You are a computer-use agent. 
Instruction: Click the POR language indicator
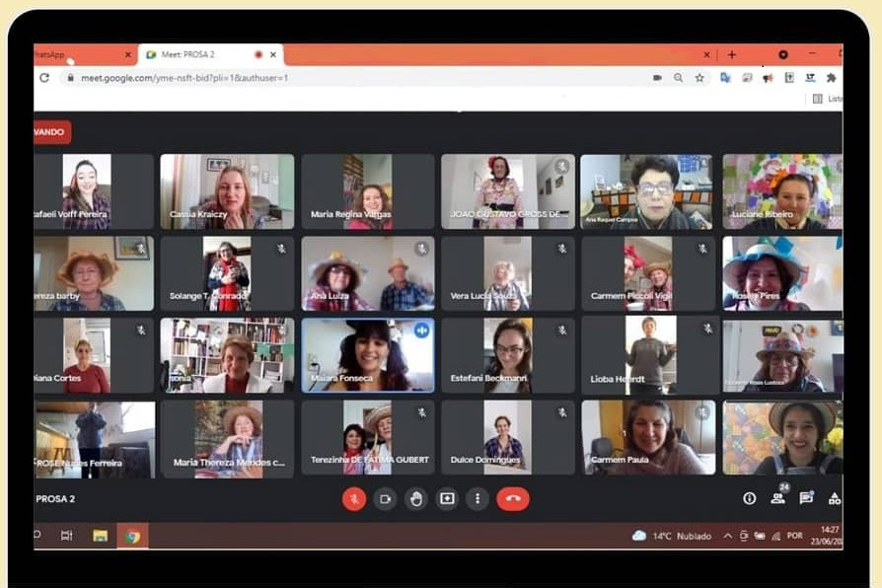click(795, 536)
